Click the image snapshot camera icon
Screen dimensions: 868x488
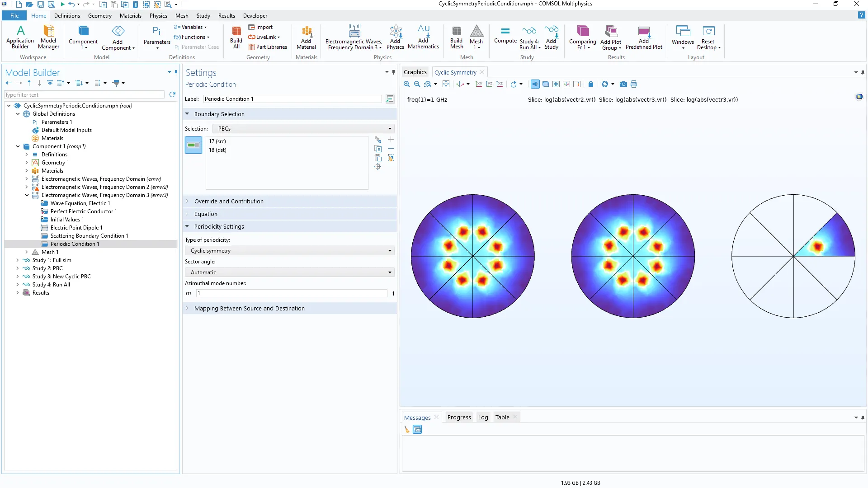[623, 84]
